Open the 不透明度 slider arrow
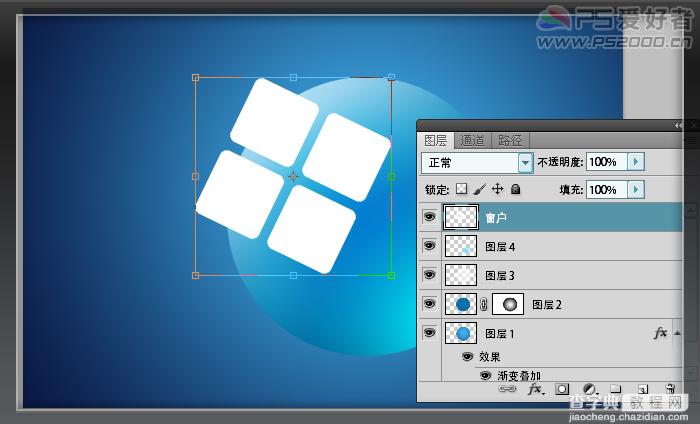This screenshot has height=424, width=700. click(636, 162)
